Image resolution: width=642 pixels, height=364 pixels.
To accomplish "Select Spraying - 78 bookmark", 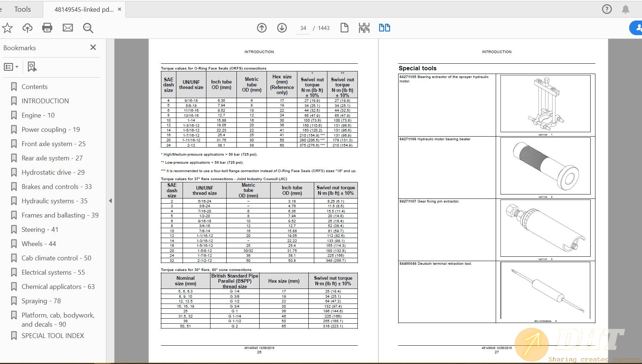I will pyautogui.click(x=41, y=301).
